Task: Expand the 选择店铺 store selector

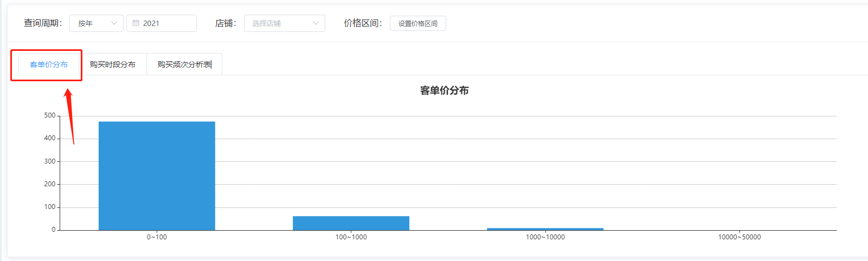Action: pos(284,23)
